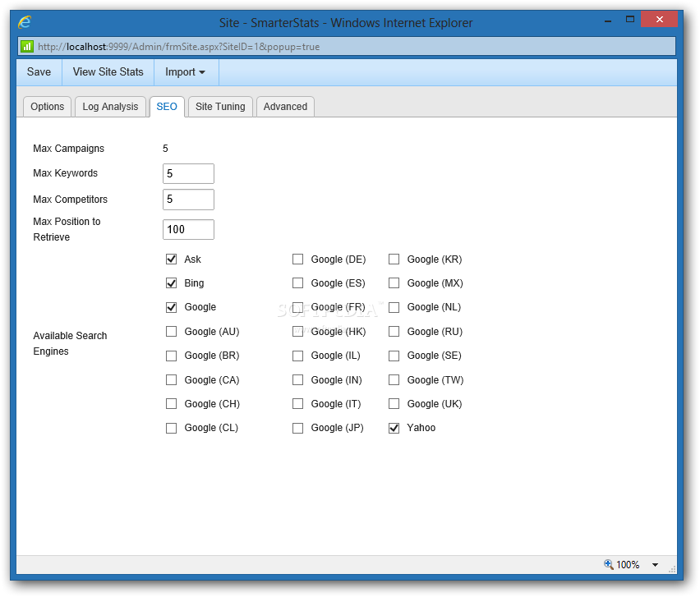Click the Available Search Engines label
Viewport: 700px width, 597px height.
click(x=70, y=343)
